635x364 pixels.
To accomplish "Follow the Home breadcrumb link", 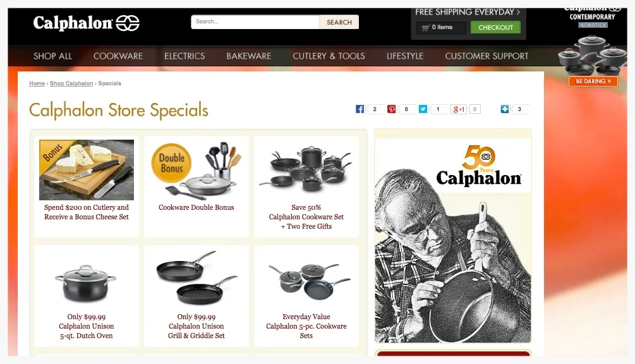I will pyautogui.click(x=37, y=83).
